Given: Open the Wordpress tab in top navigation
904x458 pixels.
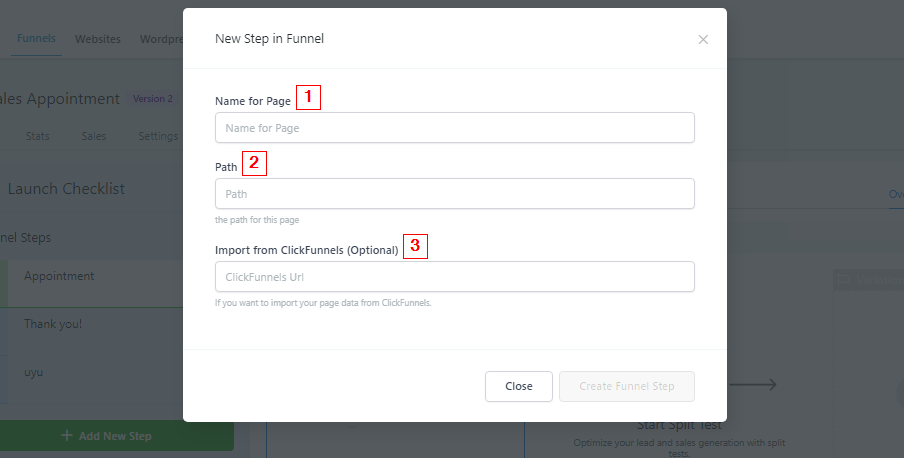Looking at the screenshot, I should pyautogui.click(x=160, y=39).
